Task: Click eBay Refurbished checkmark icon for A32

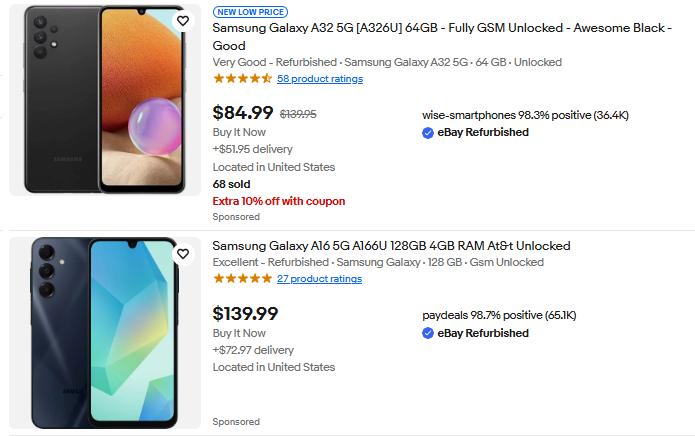Action: tap(428, 132)
